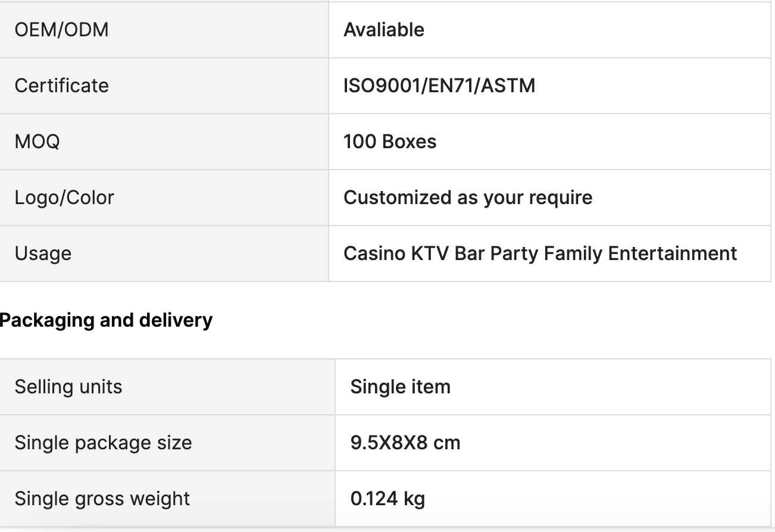
Task: Click the 'Single package size' label
Action: (x=103, y=443)
